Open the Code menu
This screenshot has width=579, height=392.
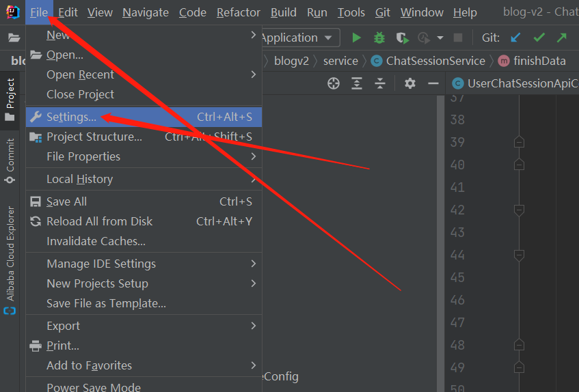[x=192, y=12]
